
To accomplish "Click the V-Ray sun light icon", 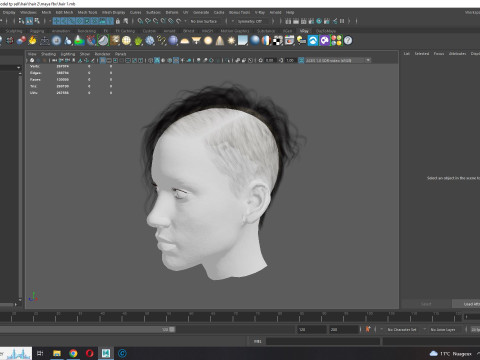I will [231, 41].
